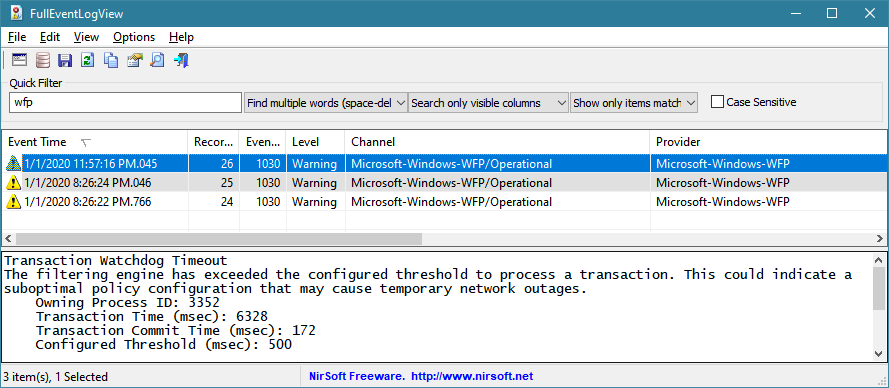Click the warning icon of the 11:57:16 PM row

tap(14, 164)
